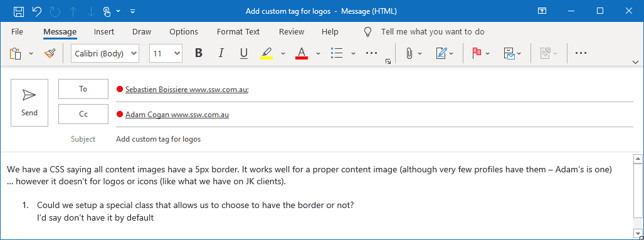Click the Signature pen icon
The image size is (644, 240).
[x=441, y=53]
